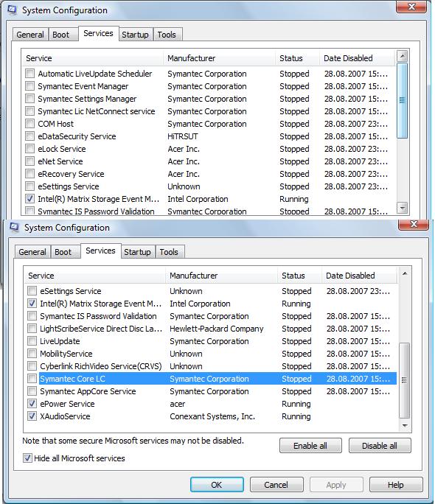Select Services tab in lower window
Image resolution: width=435 pixels, height=504 pixels.
pos(100,251)
